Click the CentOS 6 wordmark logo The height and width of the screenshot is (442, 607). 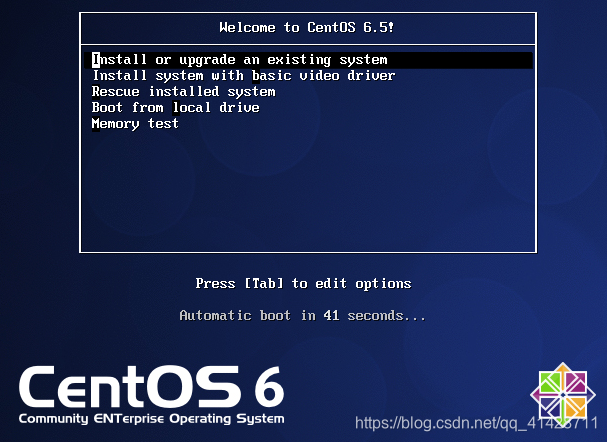(152, 387)
